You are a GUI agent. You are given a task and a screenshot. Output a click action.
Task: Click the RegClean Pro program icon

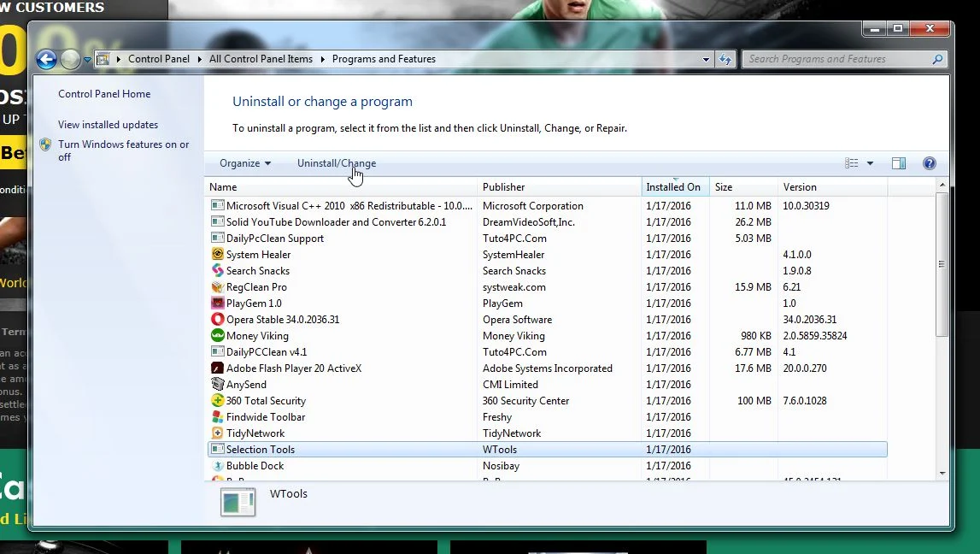[x=218, y=286]
